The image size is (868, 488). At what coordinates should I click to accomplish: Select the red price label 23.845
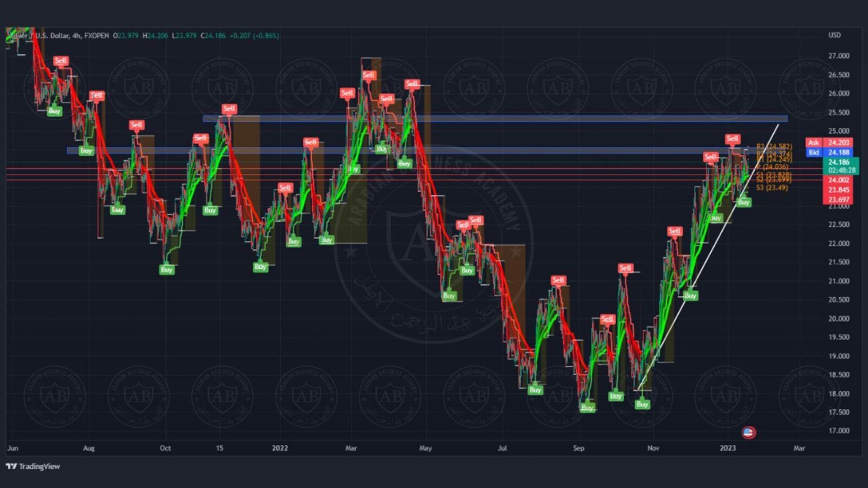838,190
